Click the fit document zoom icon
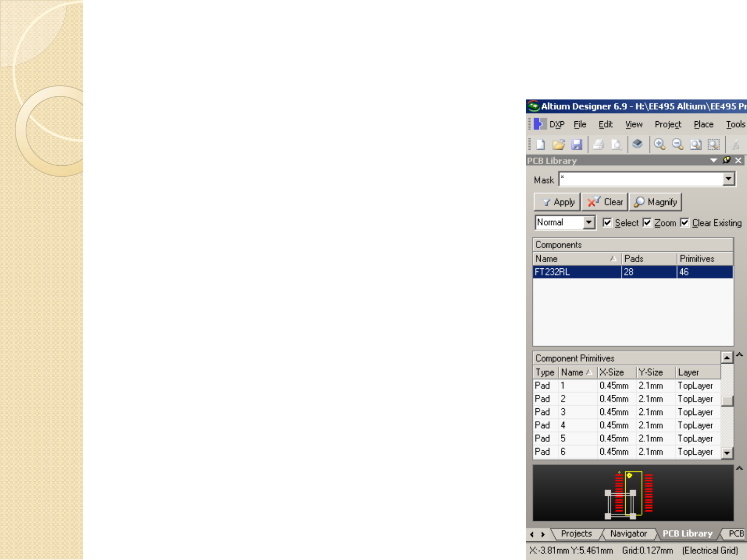Viewport: 747px width, 560px height. click(x=696, y=145)
